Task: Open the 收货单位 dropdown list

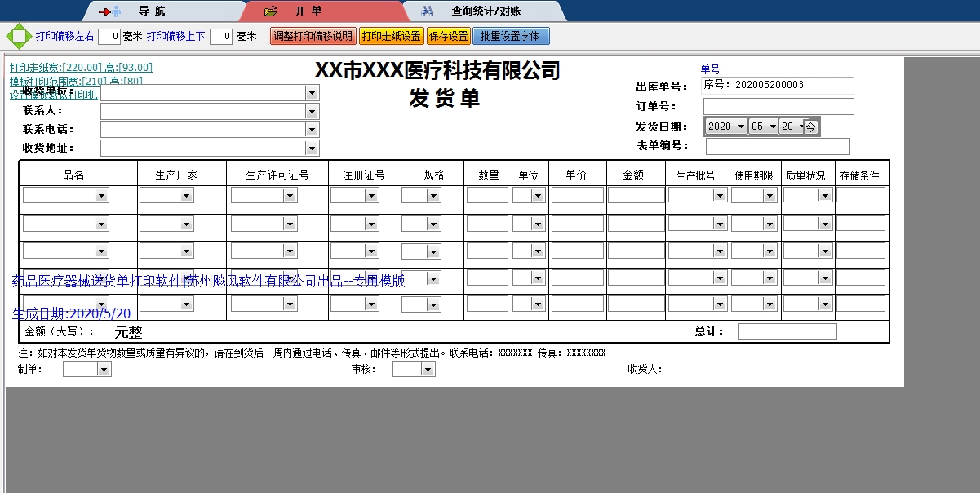Action: point(311,91)
